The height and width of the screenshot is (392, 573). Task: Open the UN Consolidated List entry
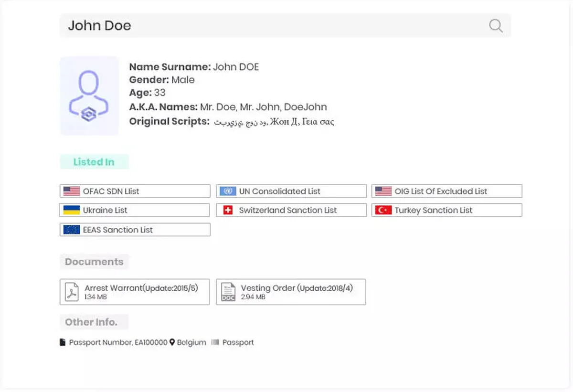click(x=291, y=191)
